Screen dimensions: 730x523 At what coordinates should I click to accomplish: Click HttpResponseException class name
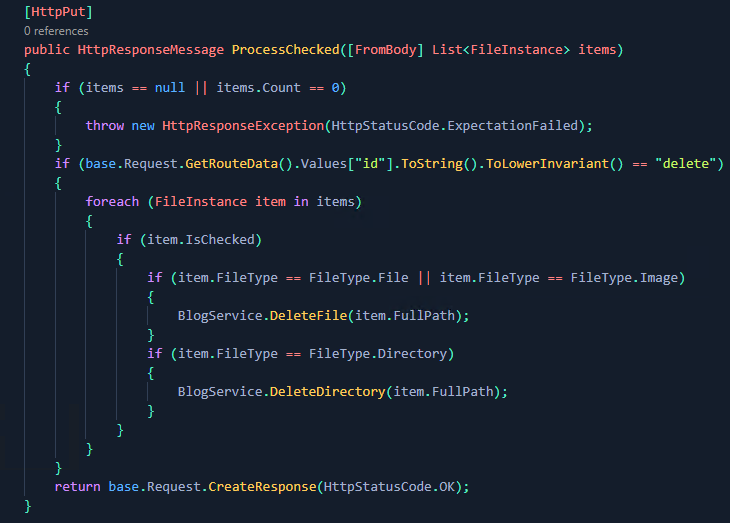pos(243,126)
